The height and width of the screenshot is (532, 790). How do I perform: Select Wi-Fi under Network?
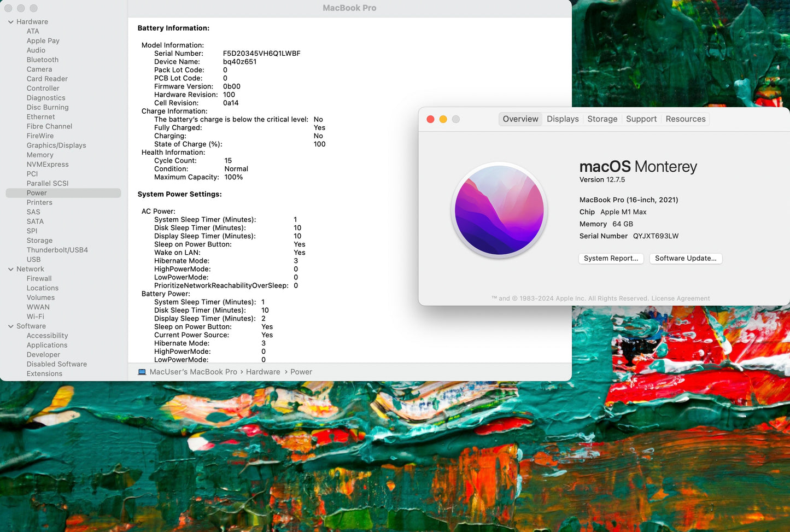point(36,317)
